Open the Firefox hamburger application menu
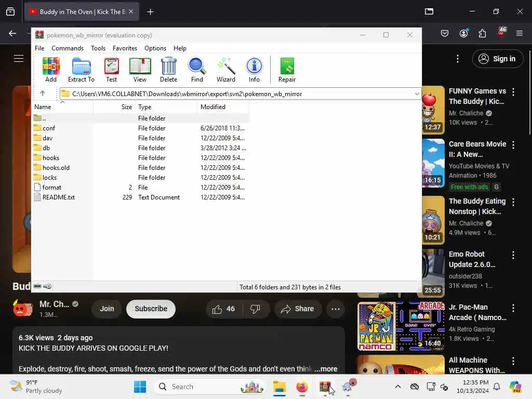This screenshot has height=399, width=532. tap(520, 33)
